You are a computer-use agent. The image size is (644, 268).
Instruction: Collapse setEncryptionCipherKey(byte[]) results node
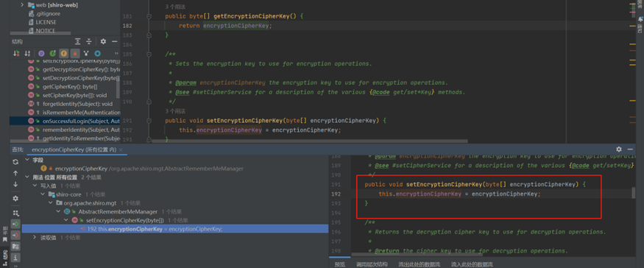[x=66, y=220]
